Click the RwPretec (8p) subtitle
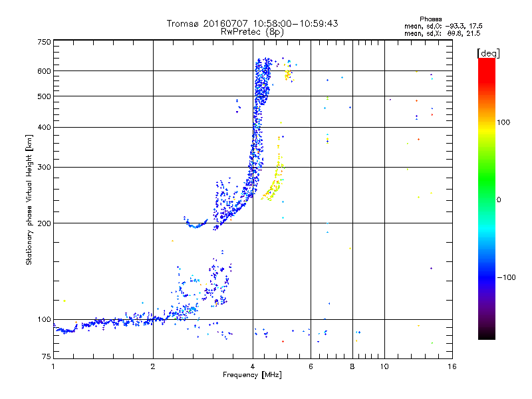The image size is (532, 399). 252,32
